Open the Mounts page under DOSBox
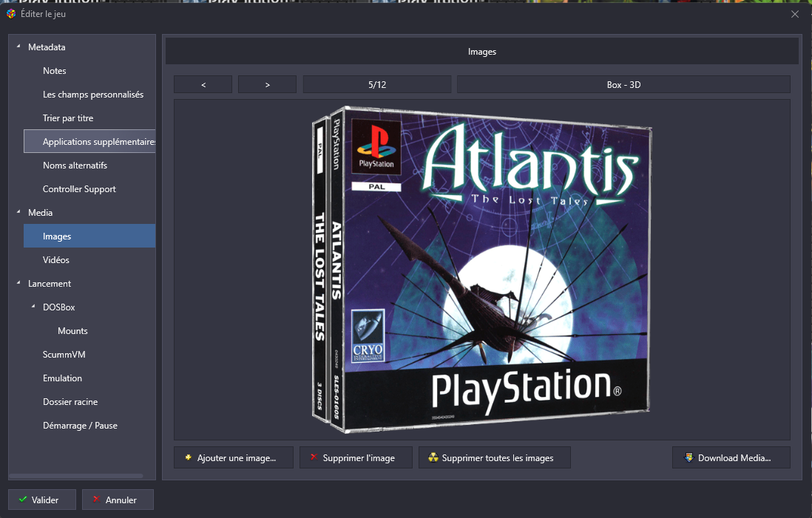The image size is (812, 518). [72, 330]
